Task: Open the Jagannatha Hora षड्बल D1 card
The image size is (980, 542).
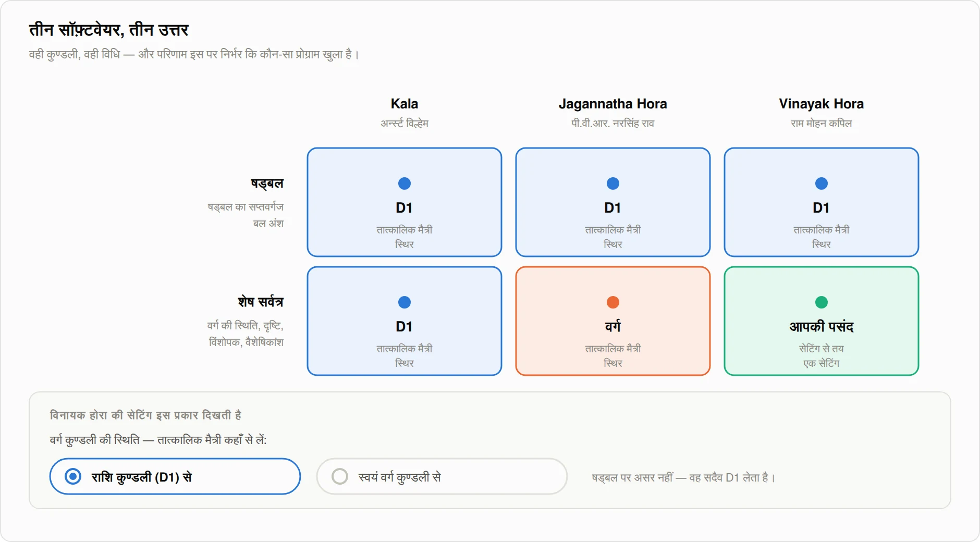Action: click(613, 202)
